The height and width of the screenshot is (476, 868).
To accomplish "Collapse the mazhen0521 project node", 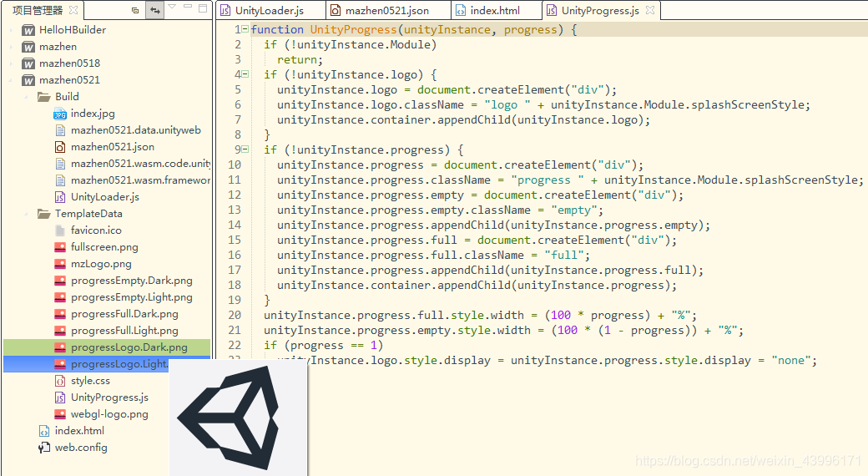I will coord(11,80).
